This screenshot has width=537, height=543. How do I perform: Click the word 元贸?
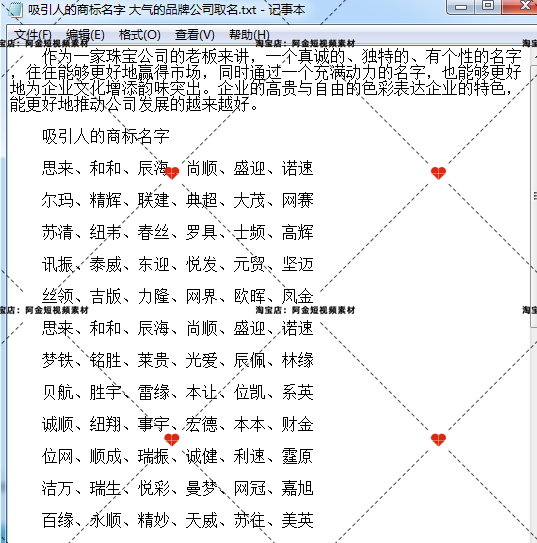point(249,264)
